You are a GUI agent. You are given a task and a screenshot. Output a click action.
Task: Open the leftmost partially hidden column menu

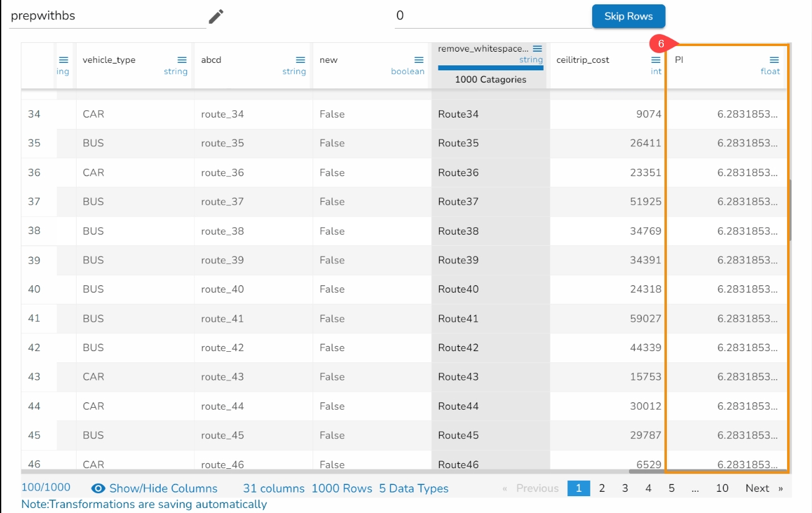[64, 60]
